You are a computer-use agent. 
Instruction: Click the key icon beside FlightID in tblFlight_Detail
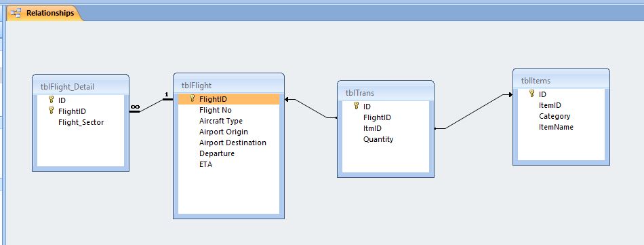click(x=52, y=110)
